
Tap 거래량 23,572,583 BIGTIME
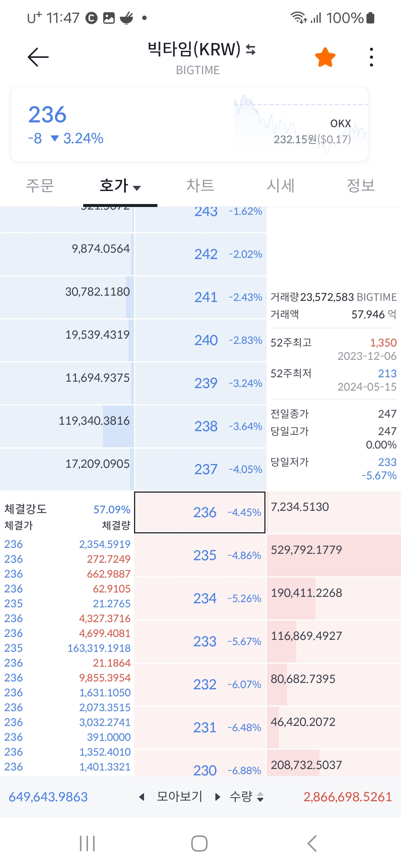pyautogui.click(x=333, y=297)
